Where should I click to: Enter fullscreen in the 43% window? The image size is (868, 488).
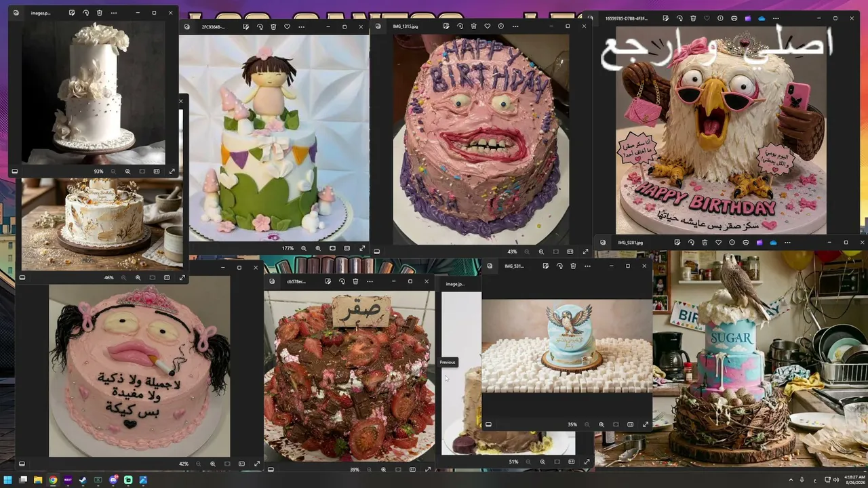coord(585,251)
